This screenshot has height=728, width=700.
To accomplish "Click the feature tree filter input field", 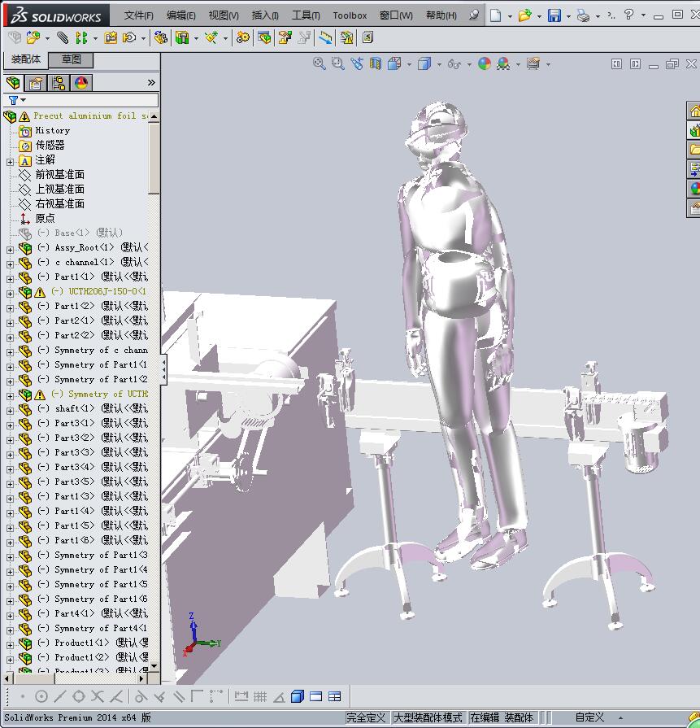I will point(89,100).
